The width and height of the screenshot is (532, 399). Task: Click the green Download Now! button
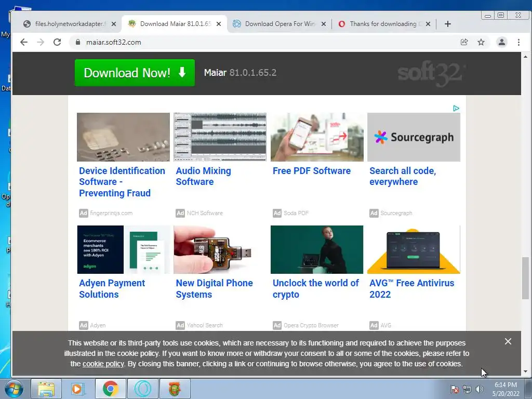(x=135, y=73)
